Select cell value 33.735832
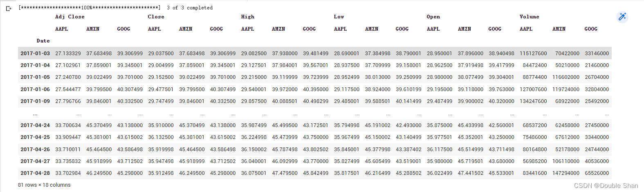This screenshot has width=644, height=192. coord(68,161)
